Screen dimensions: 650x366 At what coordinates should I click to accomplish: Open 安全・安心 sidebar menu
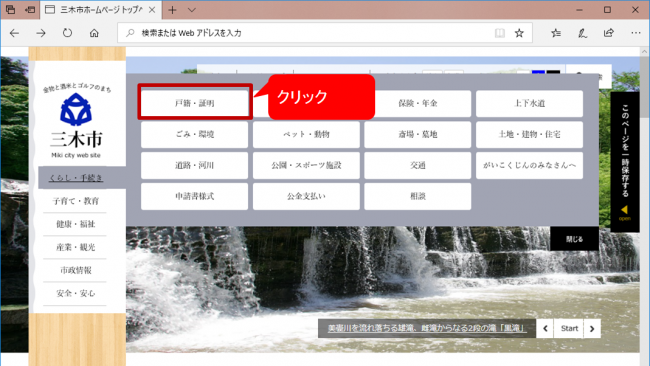[76, 294]
